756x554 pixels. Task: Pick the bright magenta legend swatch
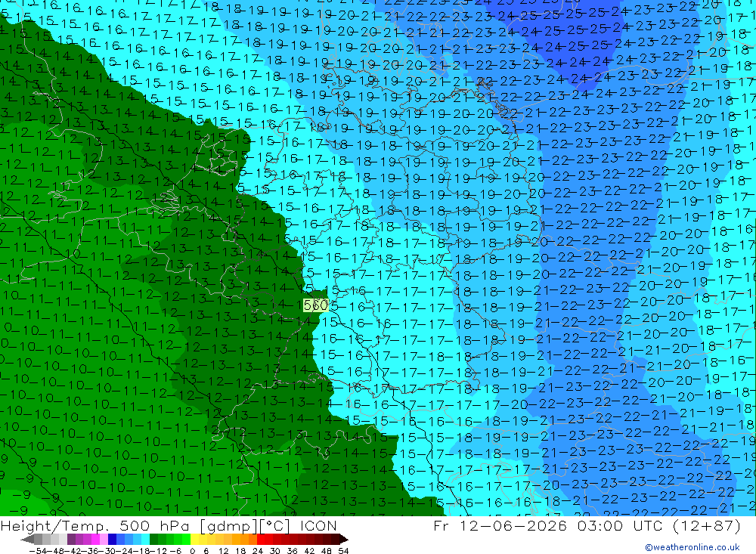coord(95,540)
